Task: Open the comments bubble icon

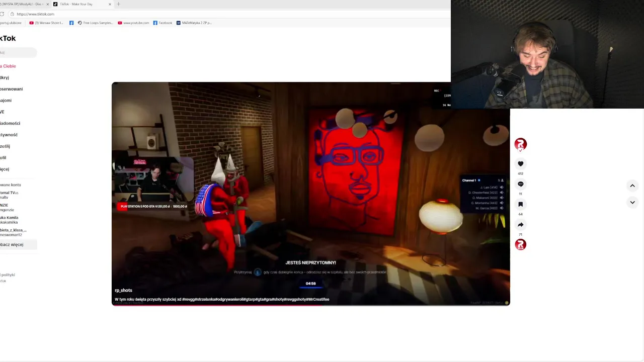Action: pyautogui.click(x=520, y=184)
